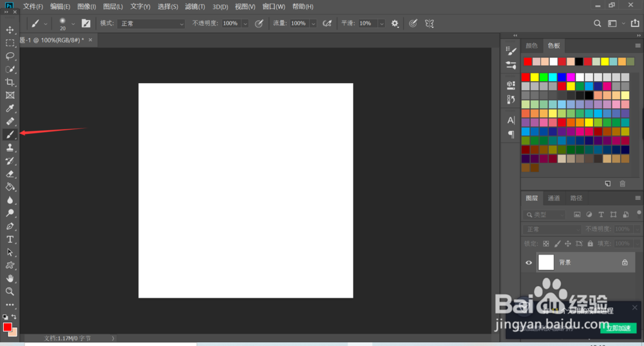Select the Lasso tool

10,56
